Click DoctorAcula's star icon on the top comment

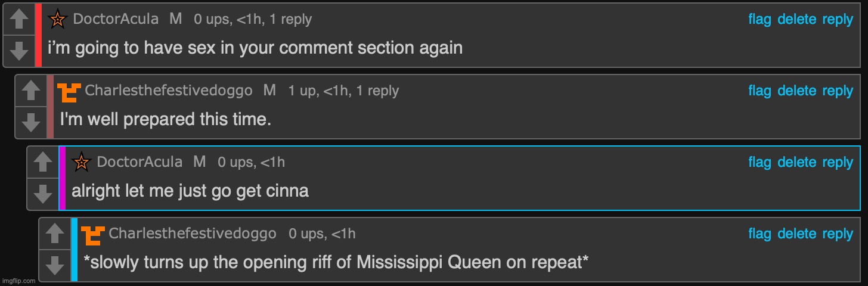[57, 20]
